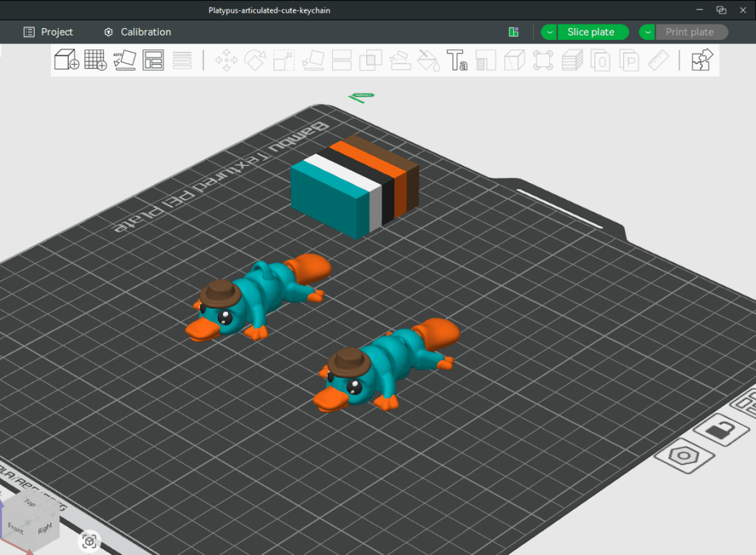Run the Auto-orient tool

click(x=124, y=61)
